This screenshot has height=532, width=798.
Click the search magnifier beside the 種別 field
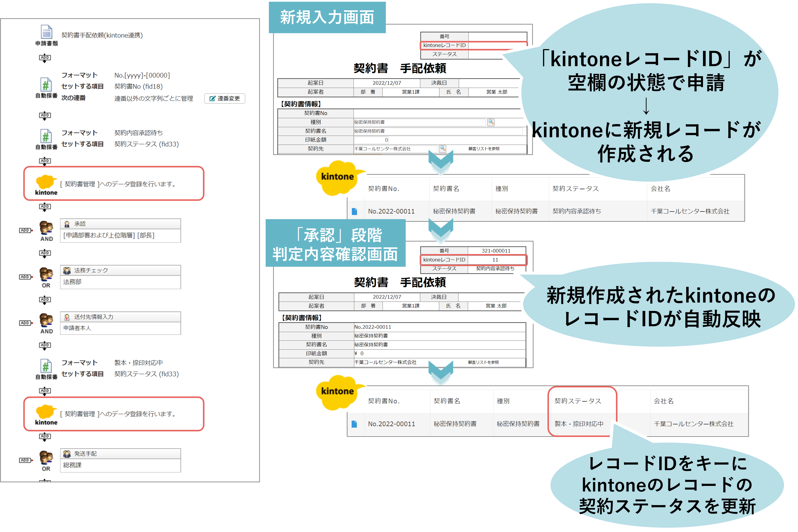(x=491, y=122)
